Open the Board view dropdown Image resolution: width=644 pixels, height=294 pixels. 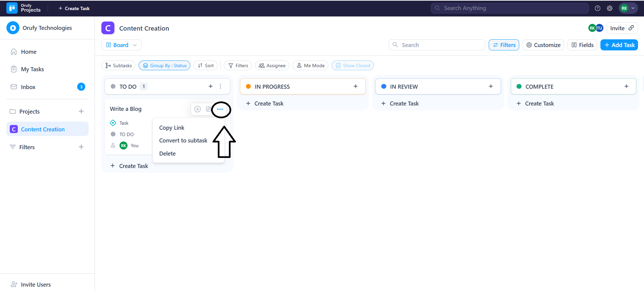pyautogui.click(x=121, y=45)
